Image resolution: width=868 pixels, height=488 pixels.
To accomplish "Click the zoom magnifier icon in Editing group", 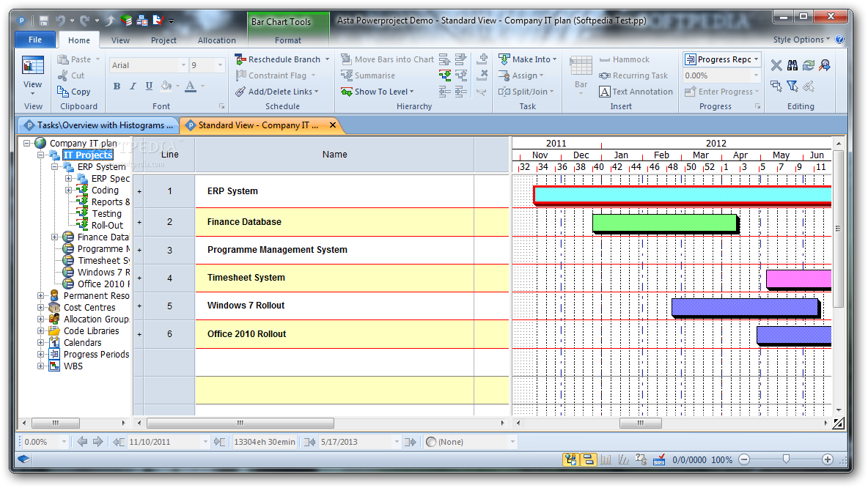I will pyautogui.click(x=824, y=65).
